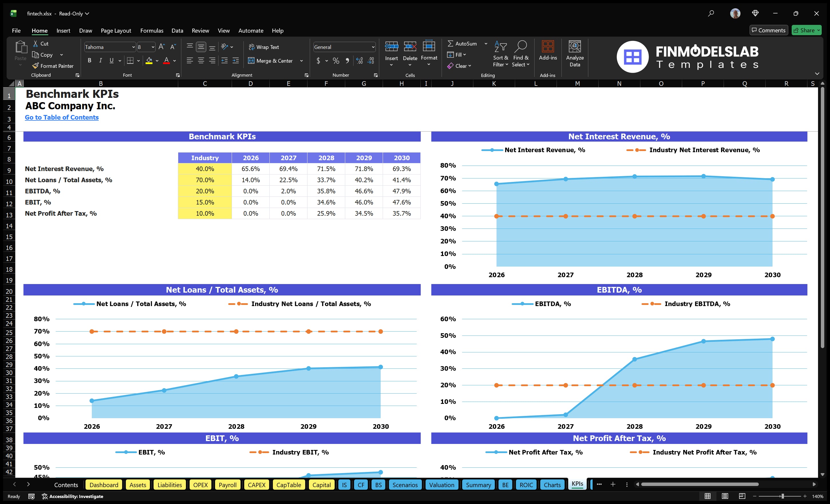
Task: Switch to the Formulas ribbon tab
Action: pos(152,30)
